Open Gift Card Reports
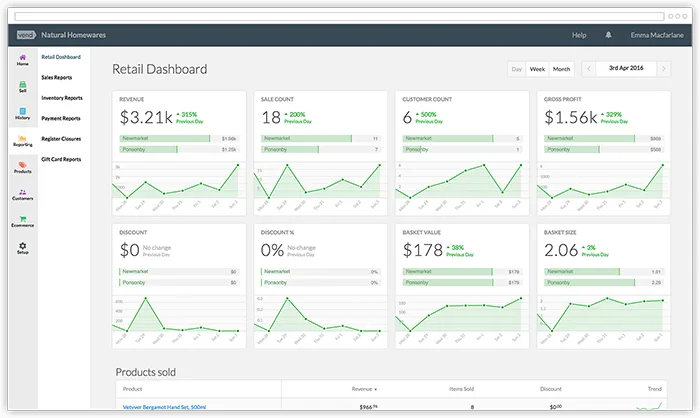Viewport: 700px width, 418px height. pyautogui.click(x=61, y=159)
